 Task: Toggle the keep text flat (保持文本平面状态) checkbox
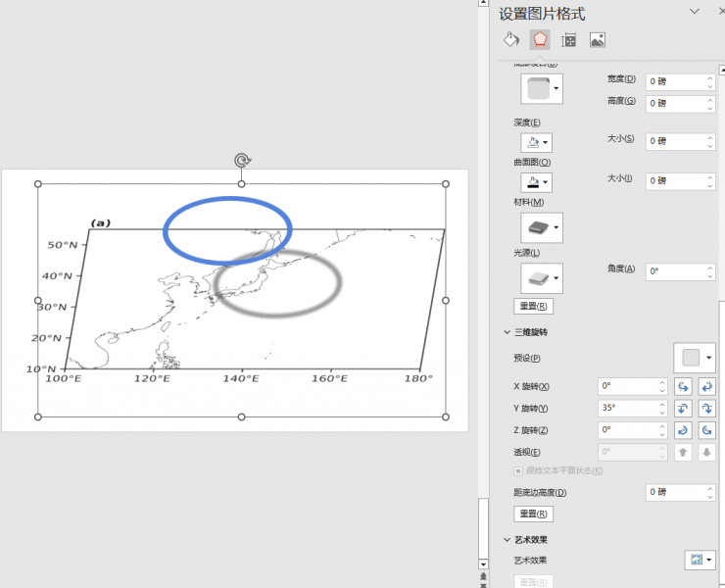click(518, 471)
